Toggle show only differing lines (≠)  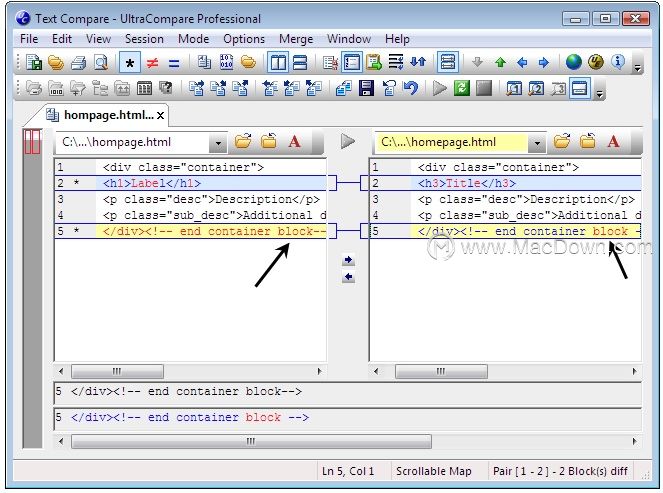pos(152,63)
